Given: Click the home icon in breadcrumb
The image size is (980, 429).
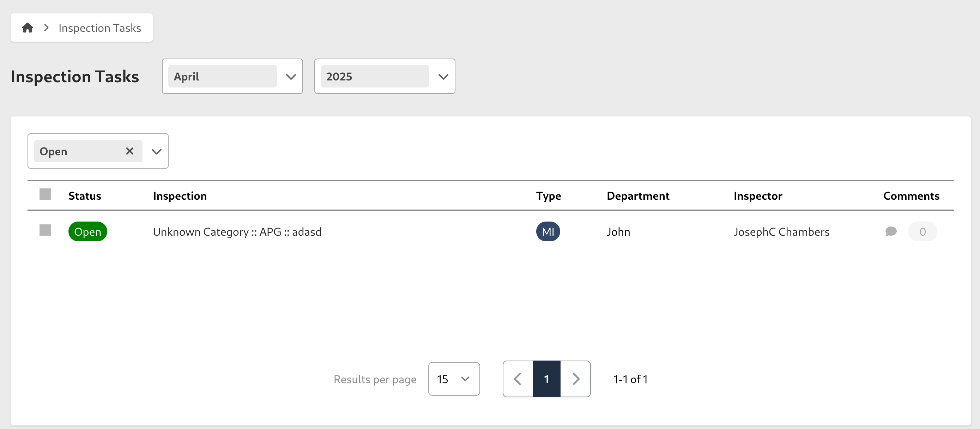Looking at the screenshot, I should coord(27,28).
